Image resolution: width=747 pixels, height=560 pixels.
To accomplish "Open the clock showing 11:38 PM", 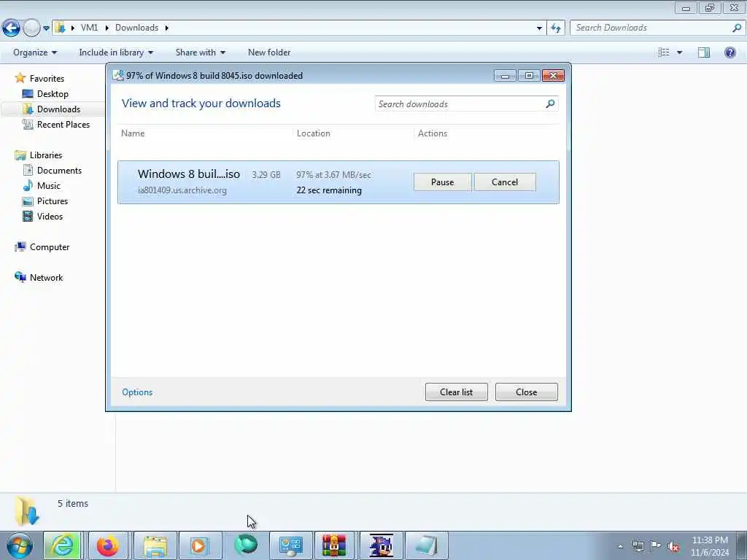I will [709, 546].
